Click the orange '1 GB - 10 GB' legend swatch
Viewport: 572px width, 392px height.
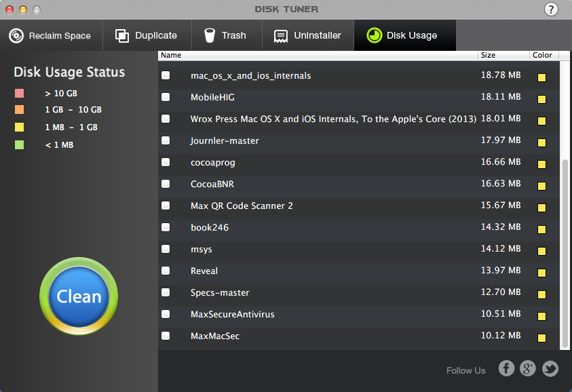click(x=19, y=109)
